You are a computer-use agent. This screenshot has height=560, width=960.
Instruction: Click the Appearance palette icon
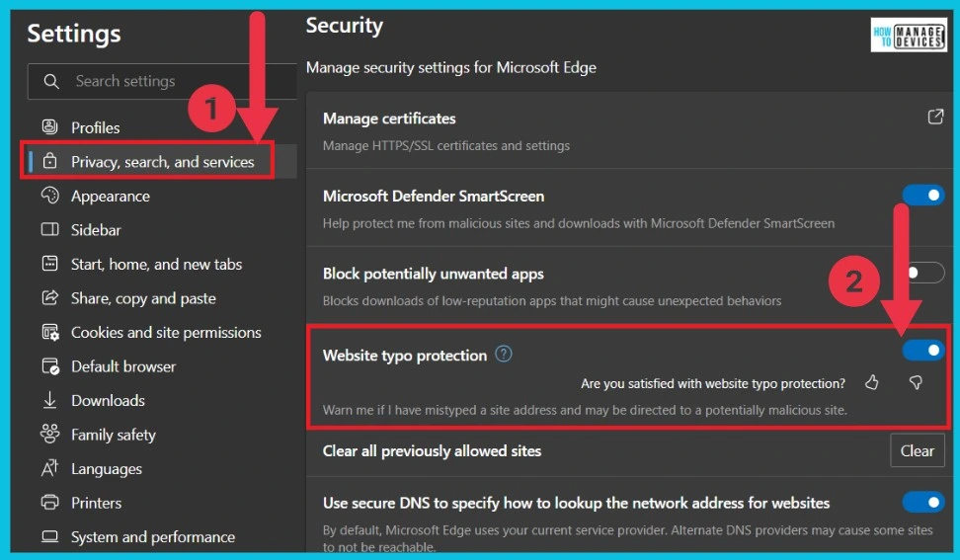click(x=49, y=196)
